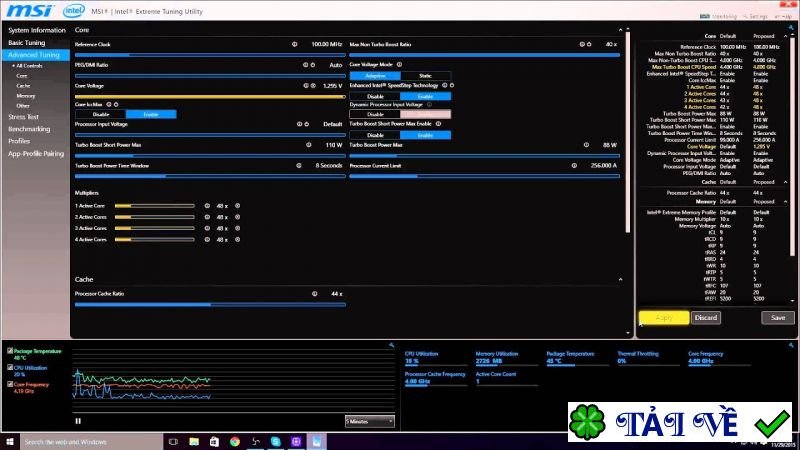
Task: Save the tuning profile
Action: (778, 318)
